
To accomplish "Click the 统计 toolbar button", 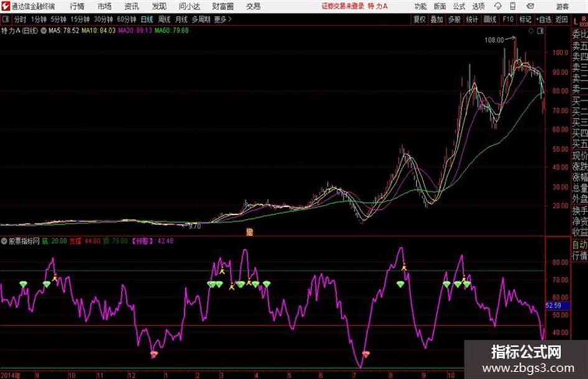I will coord(472,19).
